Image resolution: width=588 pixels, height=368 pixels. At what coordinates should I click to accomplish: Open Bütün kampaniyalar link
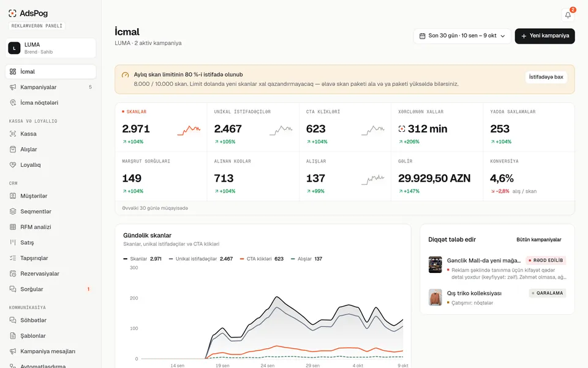(538, 240)
